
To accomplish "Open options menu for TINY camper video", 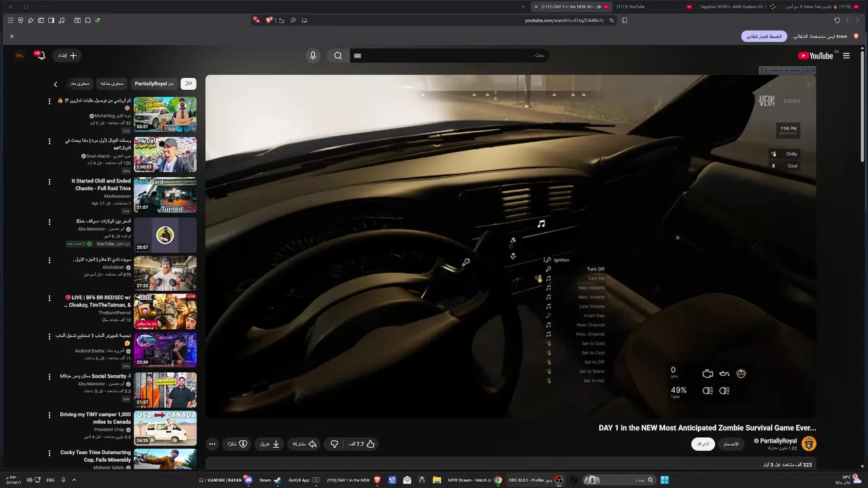I will tap(49, 415).
